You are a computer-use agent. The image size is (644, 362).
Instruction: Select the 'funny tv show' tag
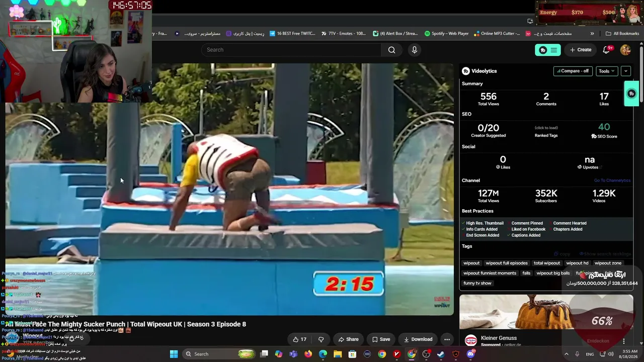pos(477,283)
